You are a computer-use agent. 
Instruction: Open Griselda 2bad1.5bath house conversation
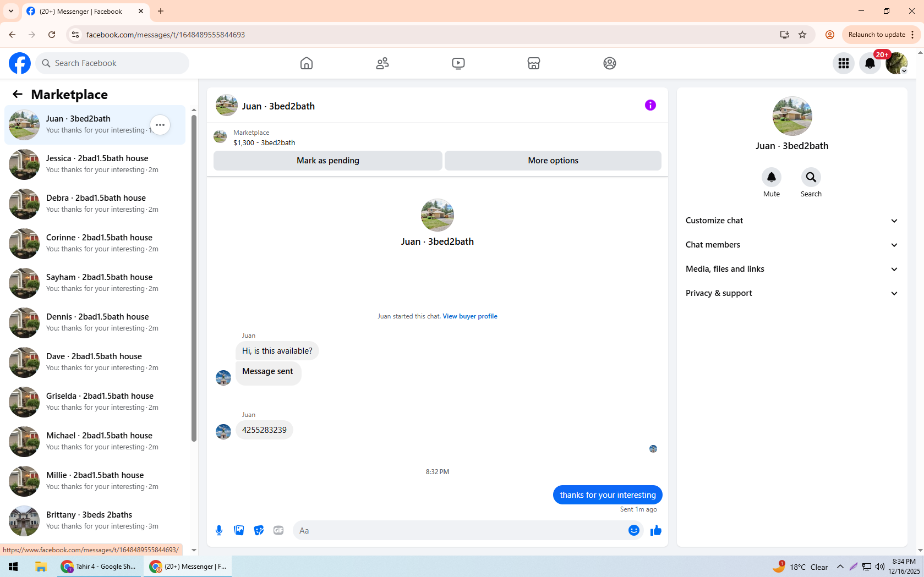pos(95,402)
